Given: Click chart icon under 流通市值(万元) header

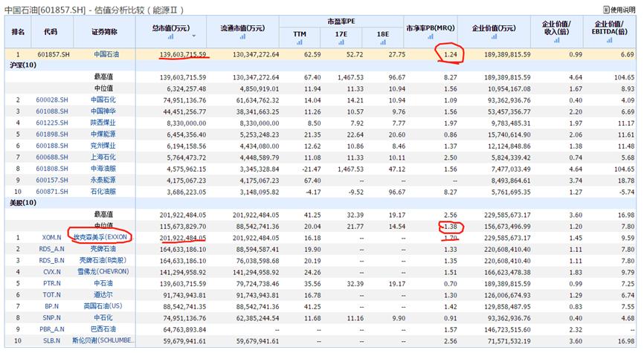Looking at the screenshot, I should pos(242,36).
